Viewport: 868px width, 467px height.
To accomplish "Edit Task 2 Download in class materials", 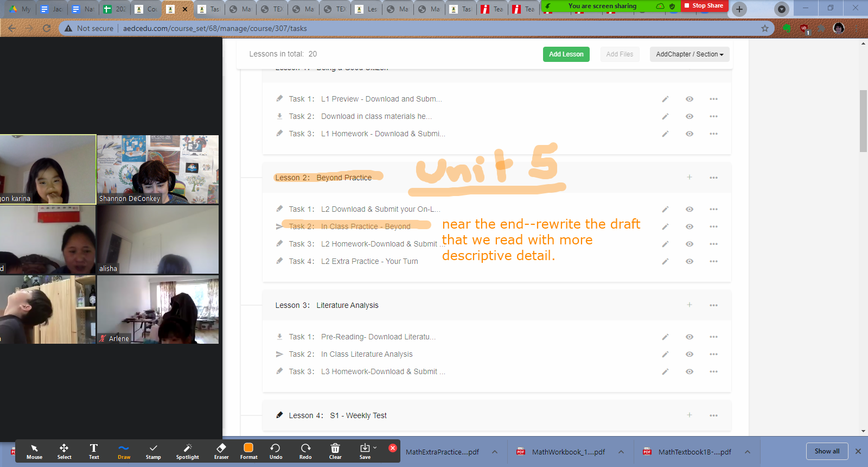I will coord(665,116).
